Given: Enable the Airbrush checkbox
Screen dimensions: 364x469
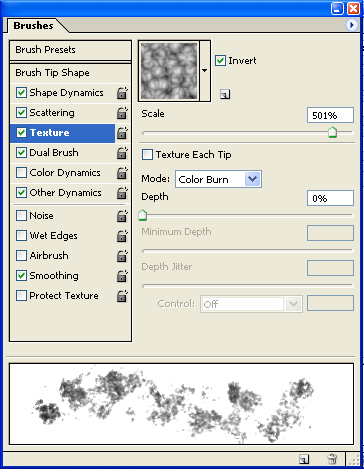Looking at the screenshot, I should click(21, 256).
